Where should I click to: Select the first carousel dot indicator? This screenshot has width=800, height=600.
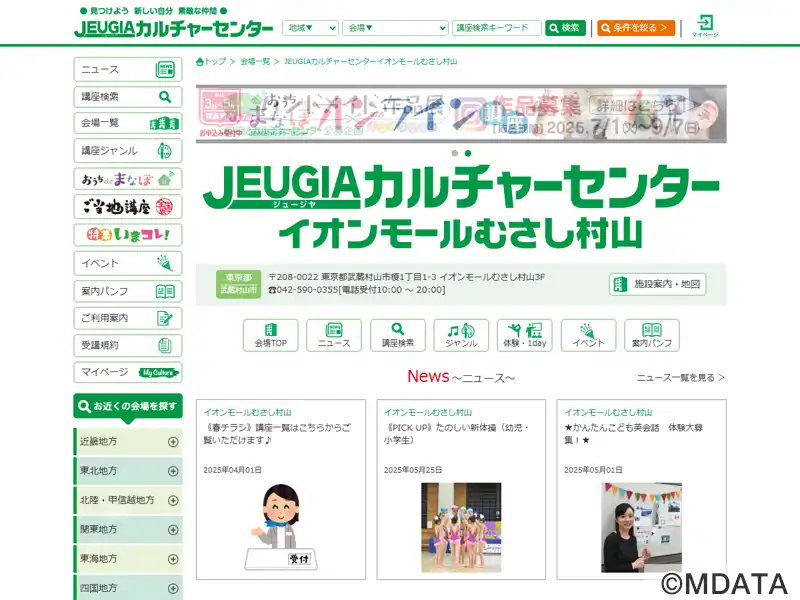pyautogui.click(x=455, y=153)
